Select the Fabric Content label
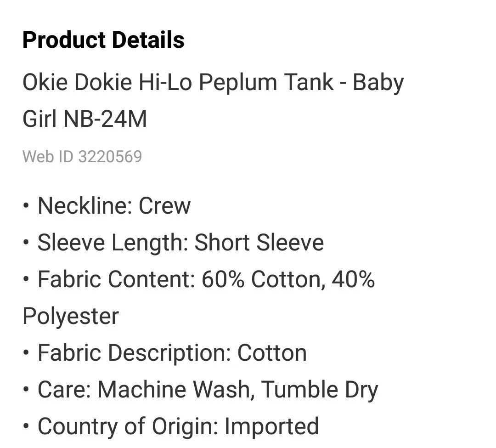496x448 pixels. point(116,279)
